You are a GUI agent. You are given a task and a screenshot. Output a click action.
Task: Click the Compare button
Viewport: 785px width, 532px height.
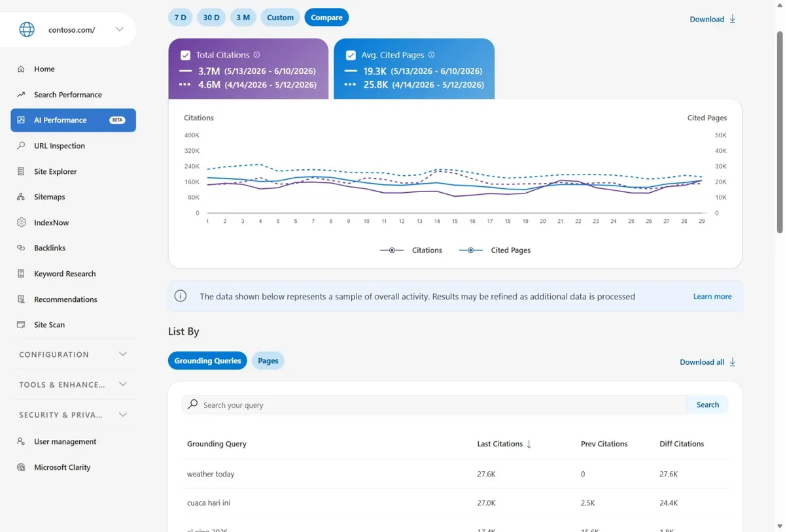pos(326,18)
